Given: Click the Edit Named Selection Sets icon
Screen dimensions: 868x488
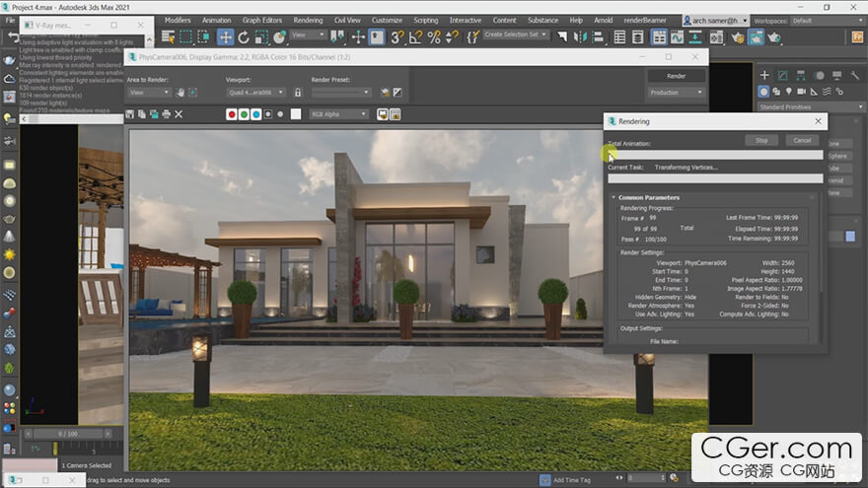Looking at the screenshot, I should click(x=472, y=37).
